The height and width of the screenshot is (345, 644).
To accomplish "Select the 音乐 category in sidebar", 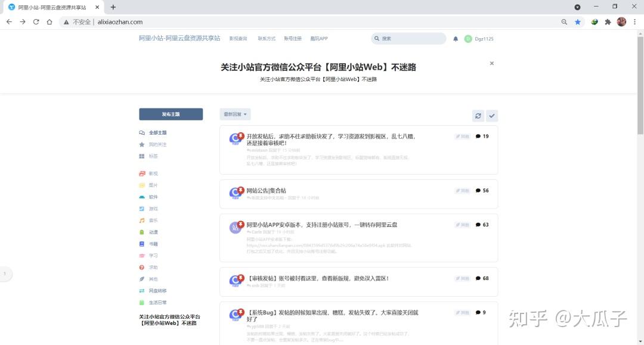I will pos(148,220).
